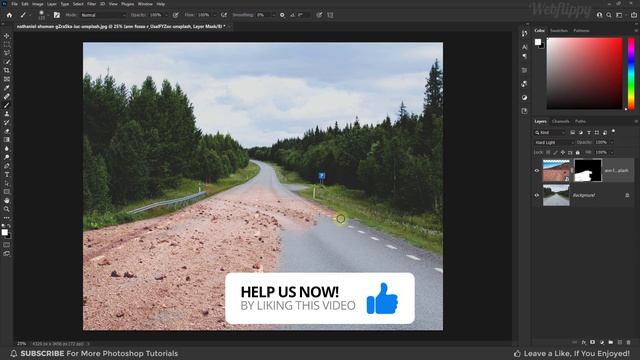
Task: Select the Horizontal Type tool
Action: click(7, 174)
